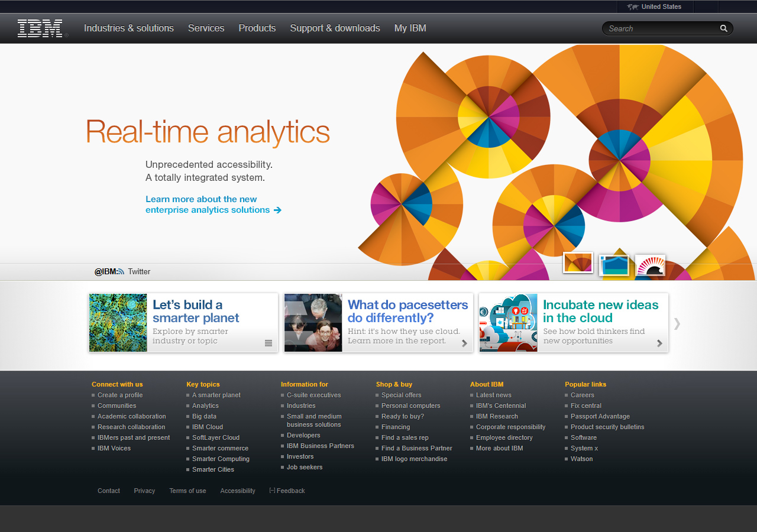The width and height of the screenshot is (757, 532).
Task: Click the Twitter feed icon next to @IBM
Action: click(121, 272)
